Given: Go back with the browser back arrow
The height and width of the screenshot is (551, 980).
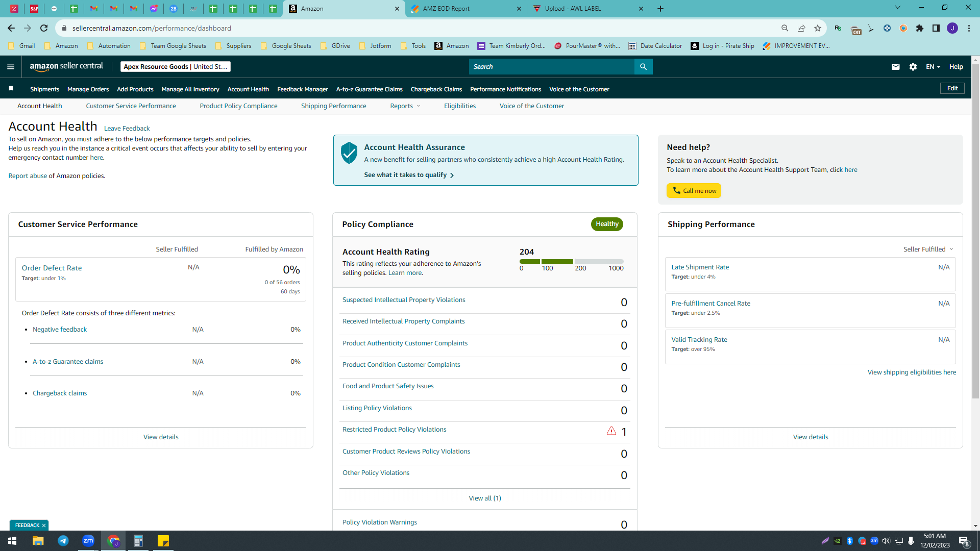Looking at the screenshot, I should click(11, 28).
